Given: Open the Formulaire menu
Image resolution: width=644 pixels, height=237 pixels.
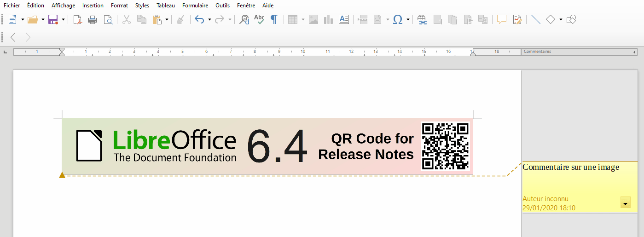Looking at the screenshot, I should [195, 6].
